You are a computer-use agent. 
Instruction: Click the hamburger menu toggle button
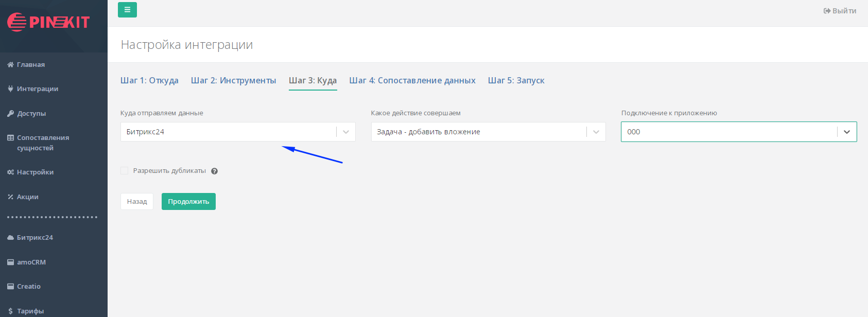tap(127, 10)
